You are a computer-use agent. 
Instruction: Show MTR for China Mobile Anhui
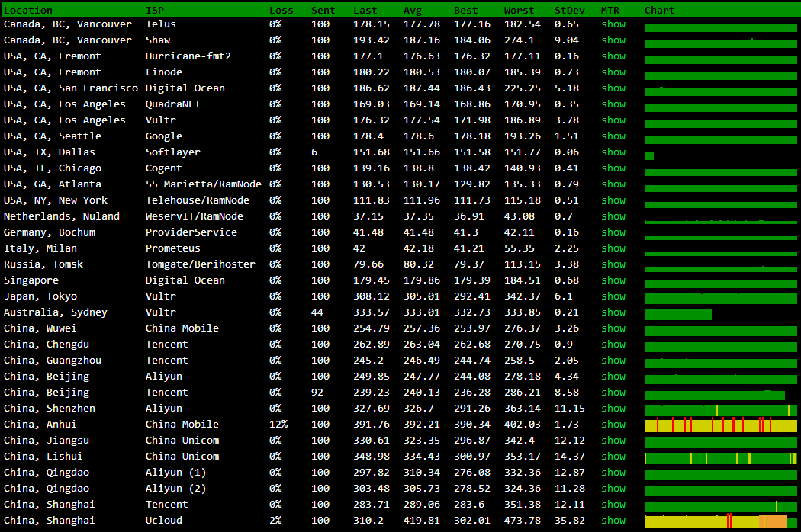coord(613,424)
